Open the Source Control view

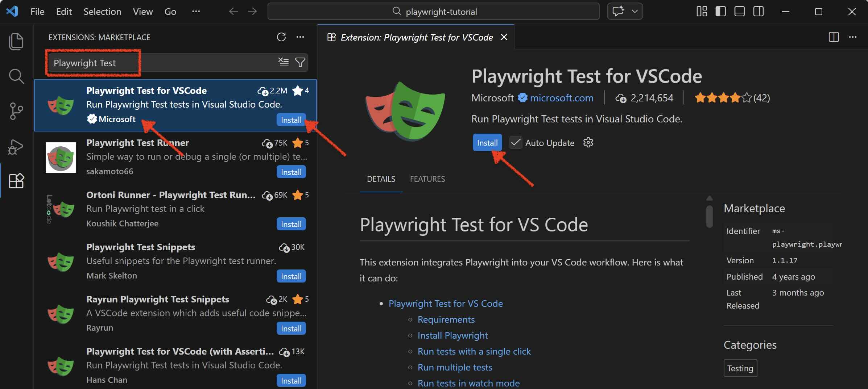pos(16,111)
